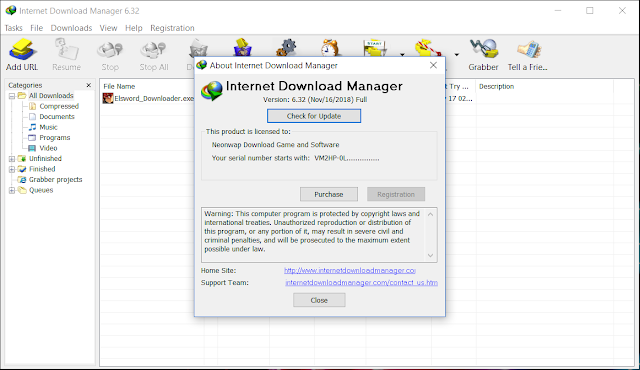Open the Stop Queue dropdown arrow
Viewport: 640px width, 370px height.
(x=457, y=55)
